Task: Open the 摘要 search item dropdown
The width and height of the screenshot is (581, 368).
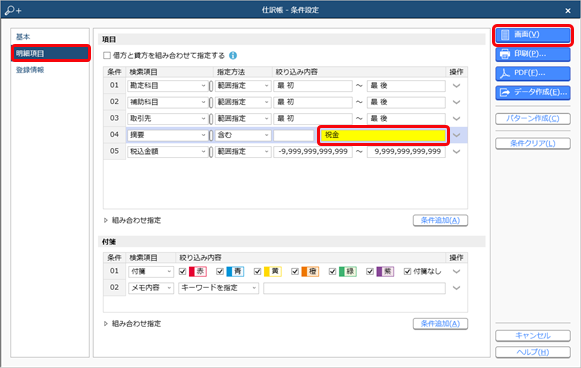Action: [167, 135]
